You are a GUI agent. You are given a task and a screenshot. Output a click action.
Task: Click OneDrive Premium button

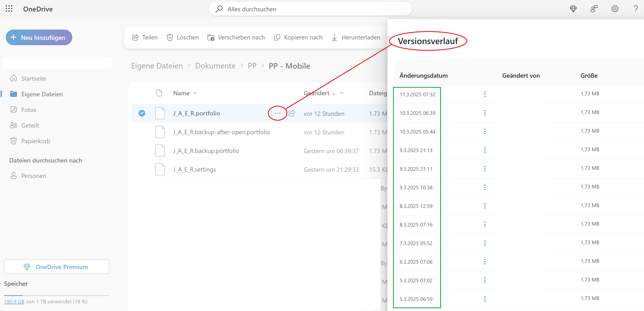[57, 267]
